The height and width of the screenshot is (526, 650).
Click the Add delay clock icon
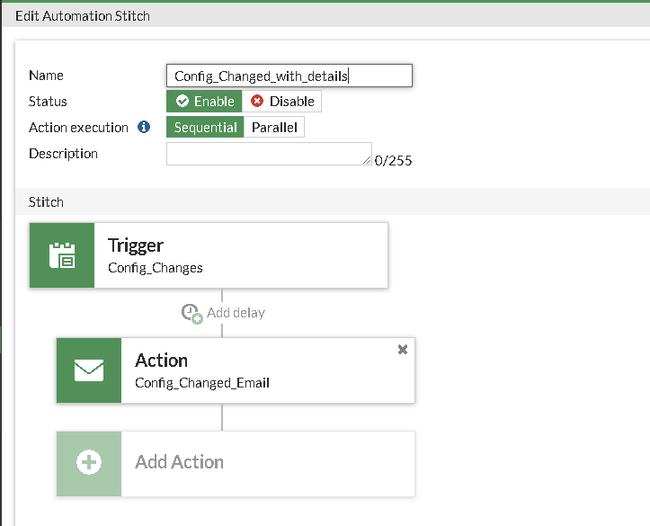pyautogui.click(x=192, y=314)
